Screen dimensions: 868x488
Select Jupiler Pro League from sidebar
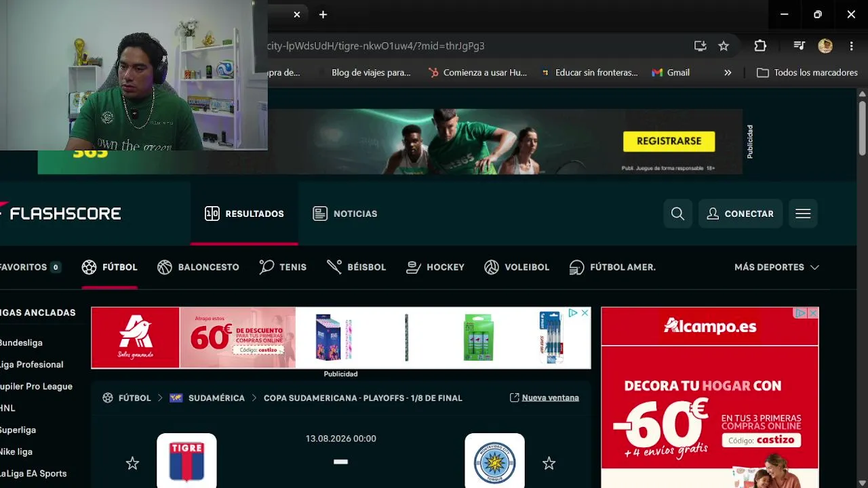(x=36, y=386)
